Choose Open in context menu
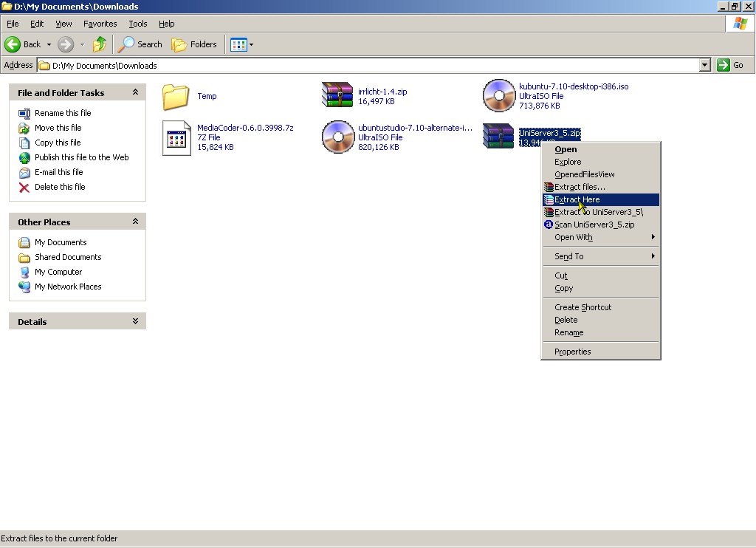This screenshot has width=756, height=548. point(601,149)
